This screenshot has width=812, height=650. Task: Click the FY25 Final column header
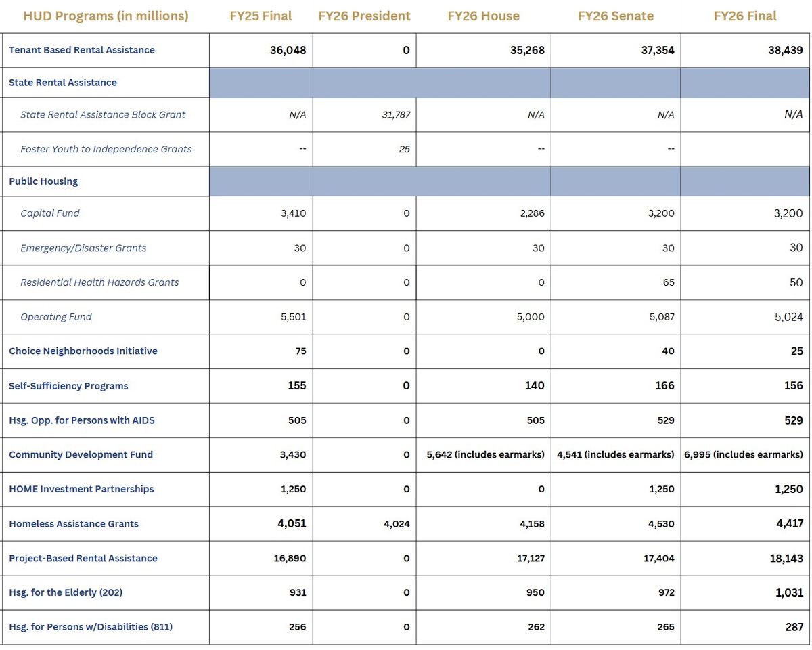point(261,16)
